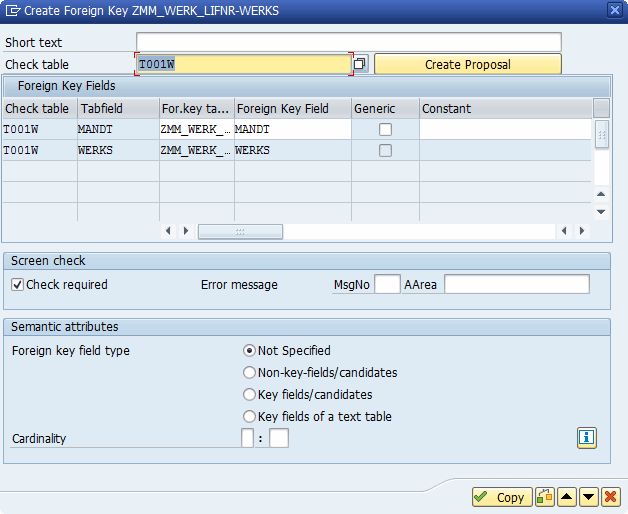
Task: Click the MsgNo input field
Action: point(387,284)
